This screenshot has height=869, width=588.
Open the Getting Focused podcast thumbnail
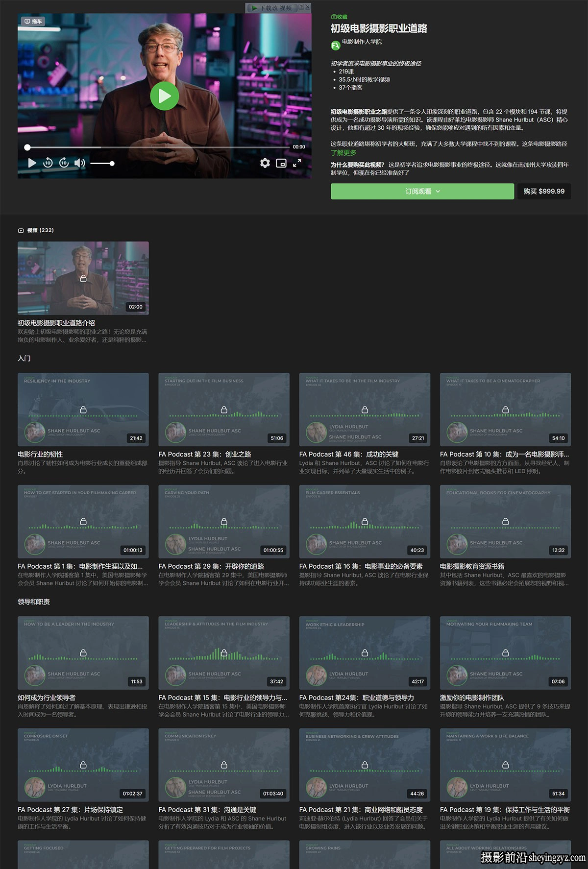coord(83,855)
